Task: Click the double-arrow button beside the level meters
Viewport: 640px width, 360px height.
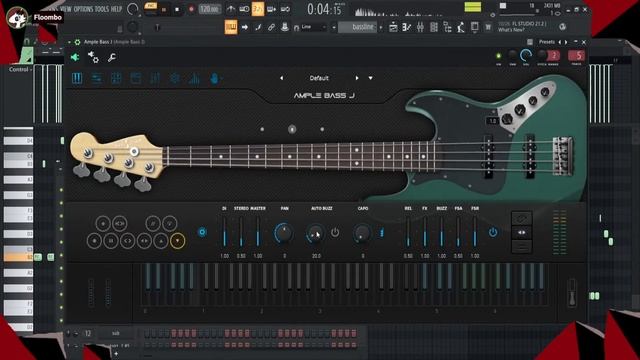Action: pyautogui.click(x=522, y=233)
